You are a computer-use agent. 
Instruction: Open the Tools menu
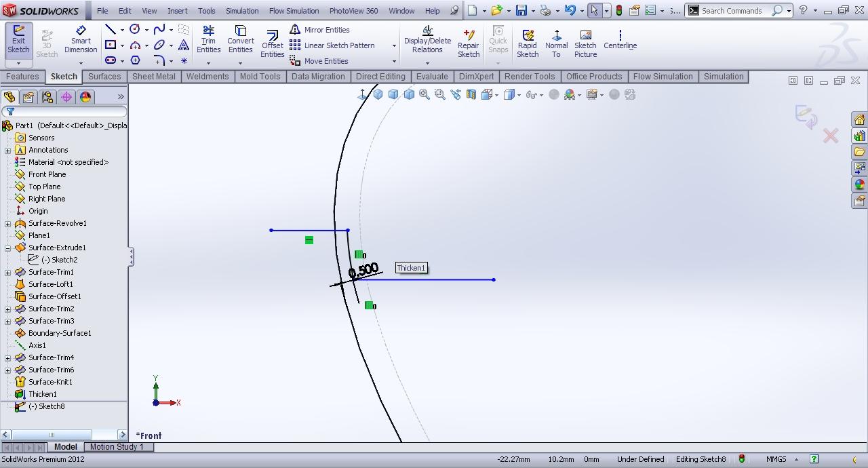[x=207, y=11]
